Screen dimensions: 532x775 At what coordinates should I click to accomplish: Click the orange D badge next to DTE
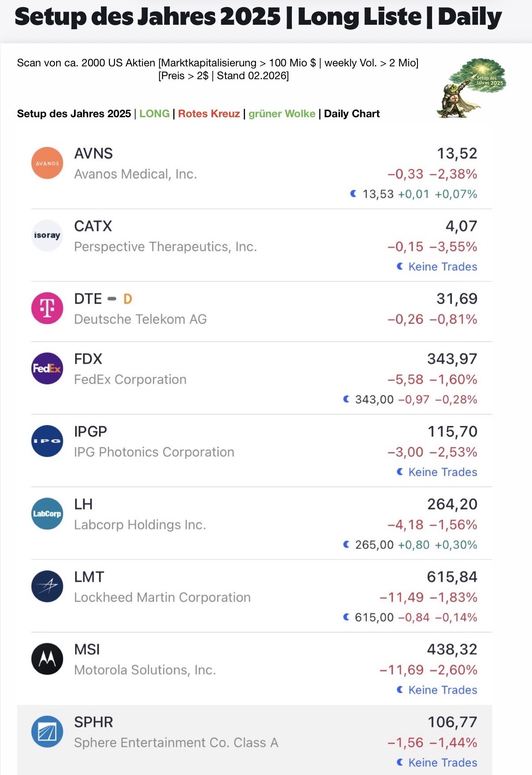tap(127, 299)
